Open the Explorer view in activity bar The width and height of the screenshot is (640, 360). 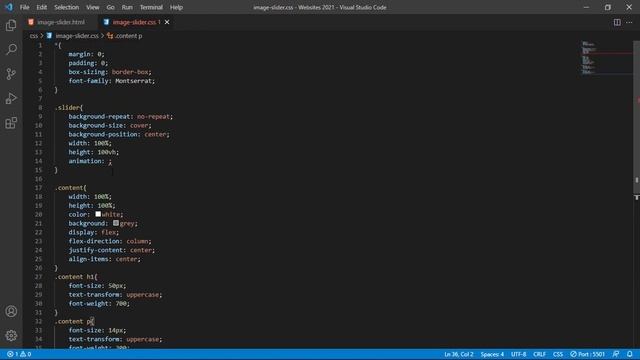pos(11,25)
